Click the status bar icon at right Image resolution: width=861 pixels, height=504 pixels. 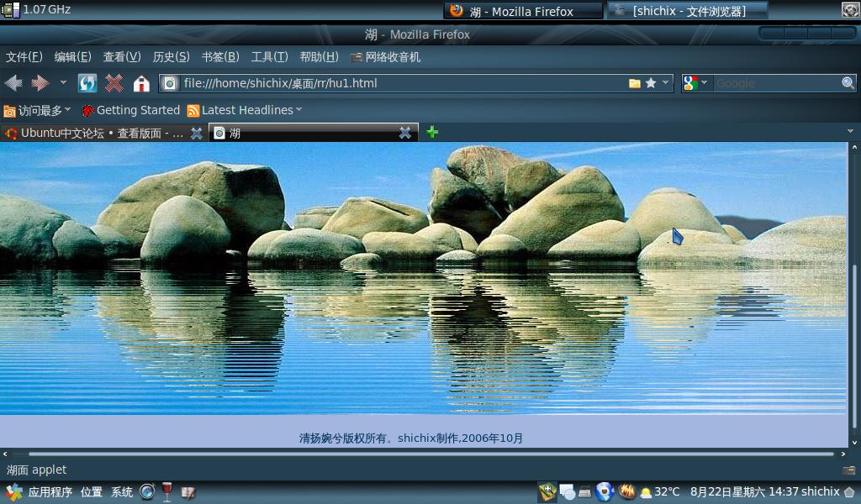pyautogui.click(x=849, y=470)
